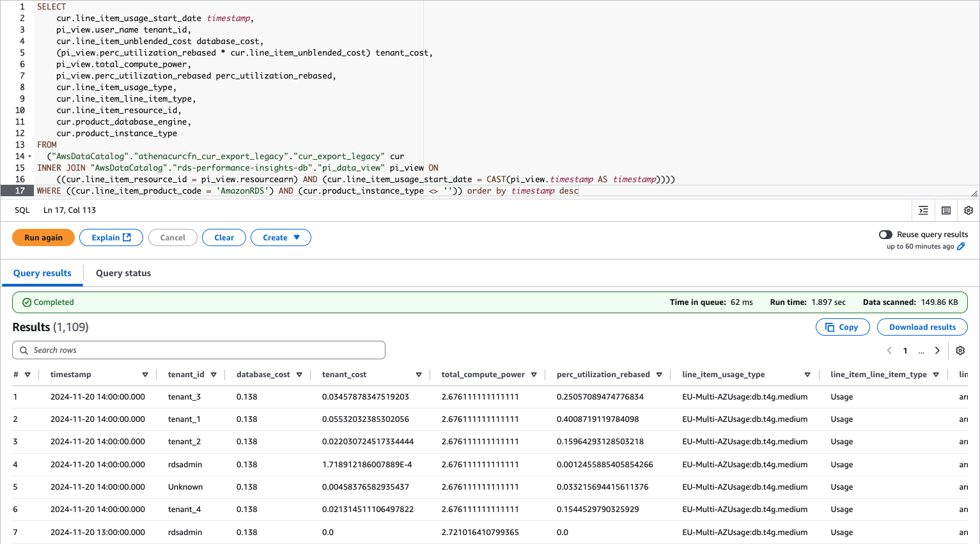Viewport: 980px width, 544px height.
Task: Click the pencil to edit query reuse duration
Action: pyautogui.click(x=961, y=245)
